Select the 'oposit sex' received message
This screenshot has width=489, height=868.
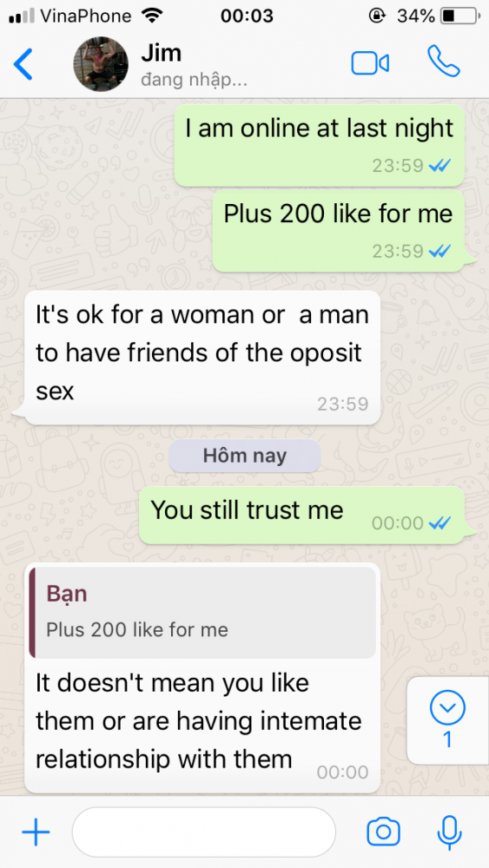tap(202, 358)
